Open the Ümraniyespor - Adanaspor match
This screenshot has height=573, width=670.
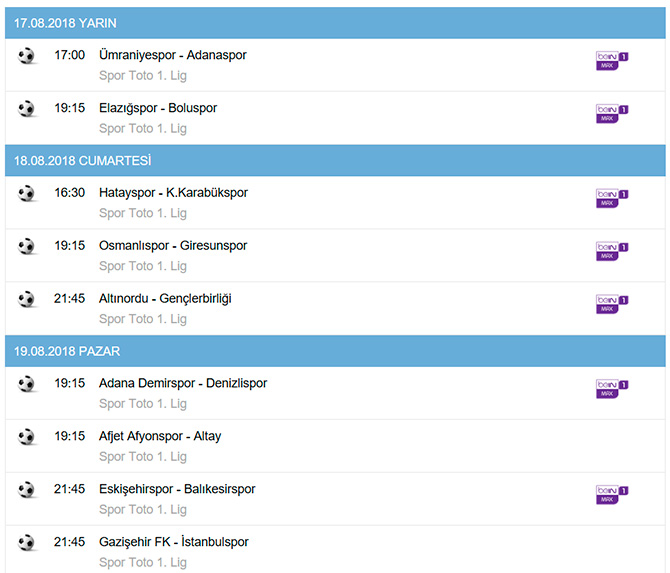pos(173,55)
